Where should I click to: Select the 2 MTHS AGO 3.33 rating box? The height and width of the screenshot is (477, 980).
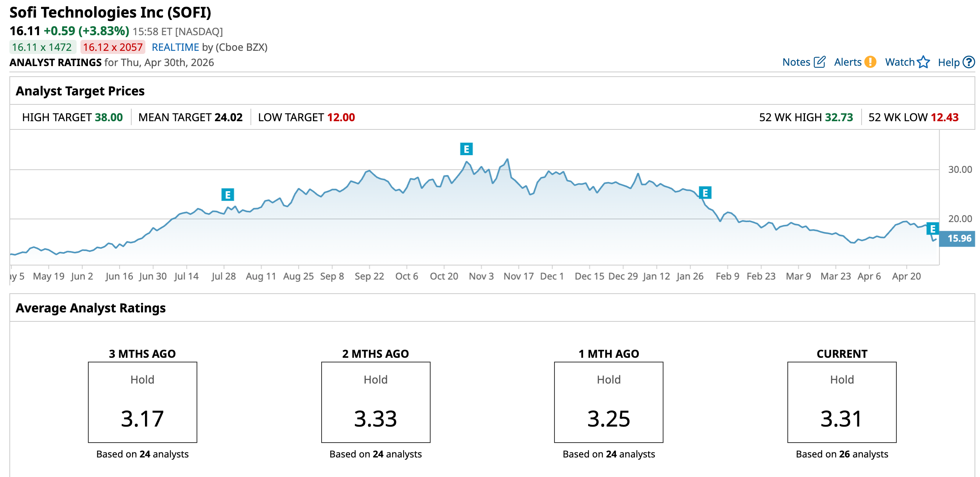pos(376,402)
